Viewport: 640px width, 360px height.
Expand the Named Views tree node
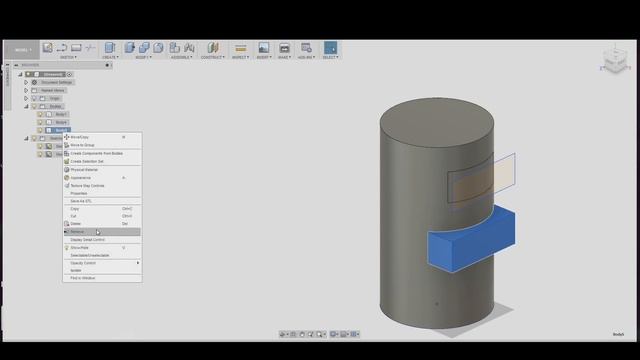pyautogui.click(x=26, y=90)
